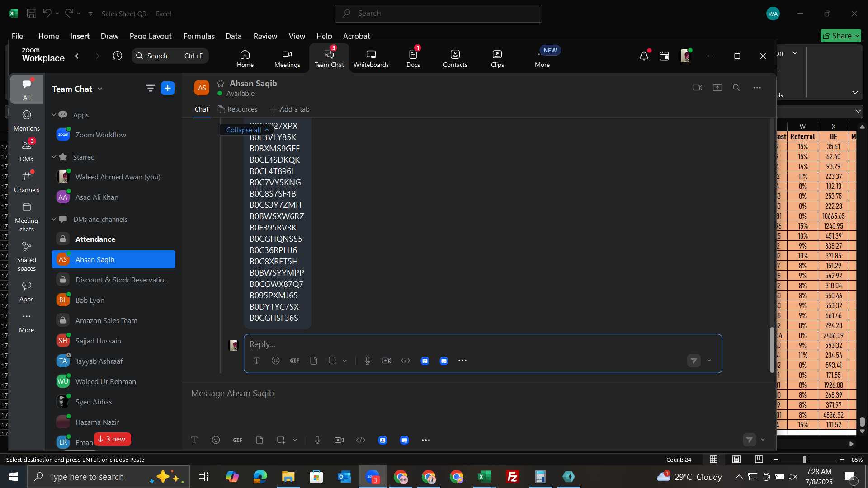Open File Explorer from taskbar
The height and width of the screenshot is (488, 868).
click(x=288, y=477)
